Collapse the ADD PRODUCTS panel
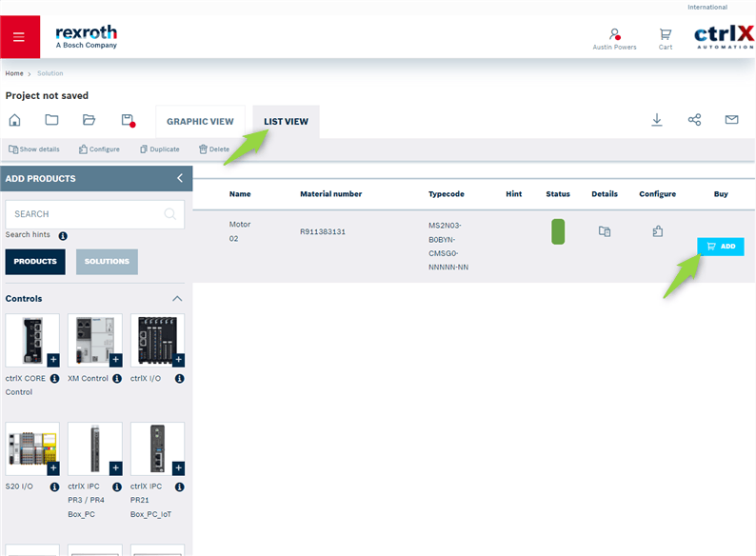This screenshot has height=556, width=756. coord(180,178)
